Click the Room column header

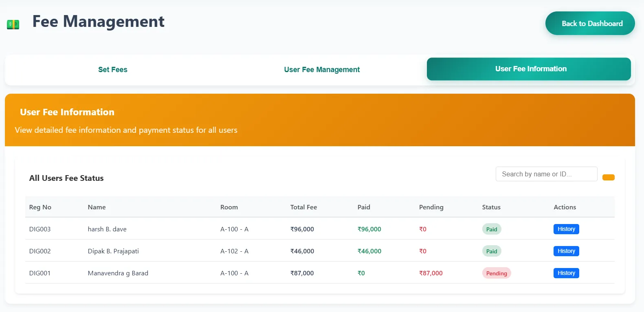tap(229, 207)
